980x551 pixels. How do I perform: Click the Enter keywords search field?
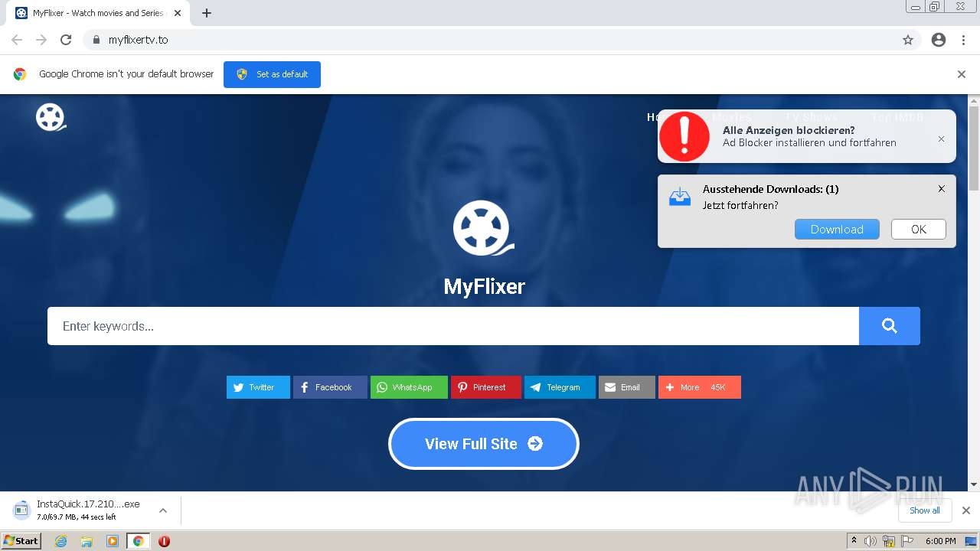click(453, 326)
